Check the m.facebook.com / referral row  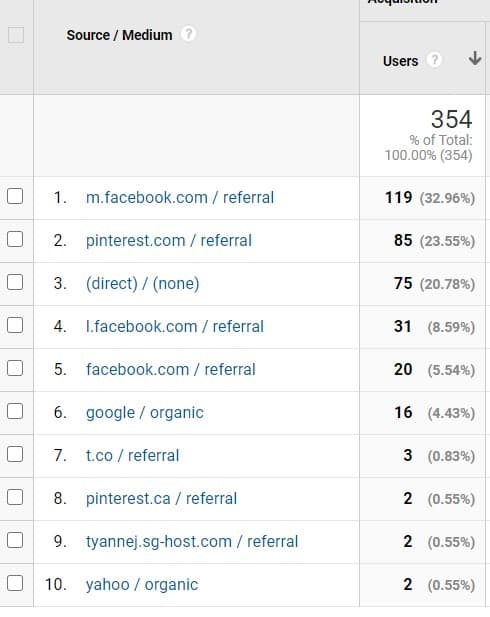(15, 196)
